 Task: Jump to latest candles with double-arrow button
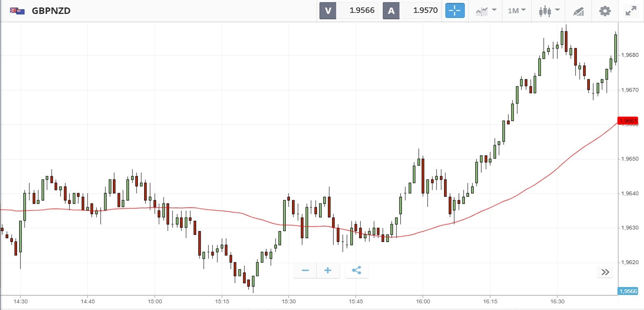point(605,272)
